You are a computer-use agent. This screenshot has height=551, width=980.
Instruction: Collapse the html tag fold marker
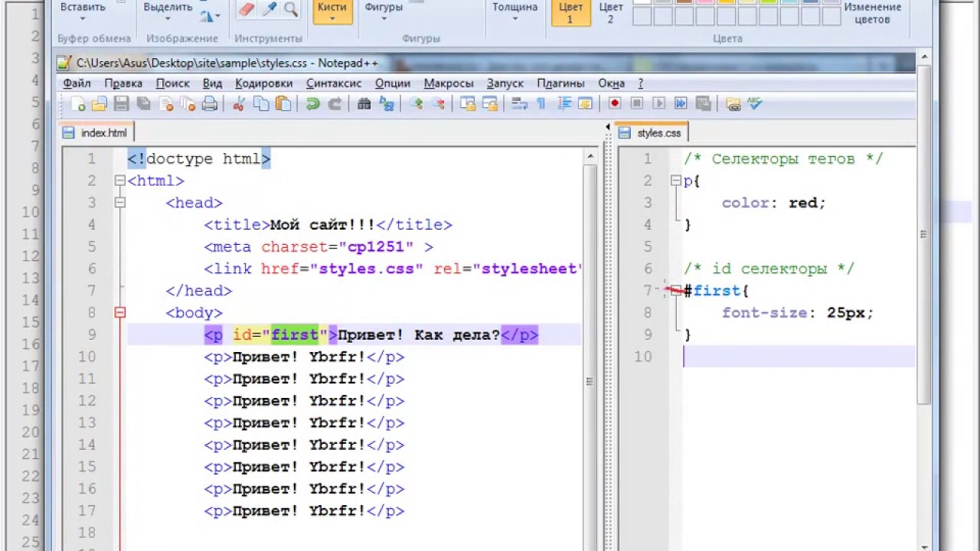[119, 181]
